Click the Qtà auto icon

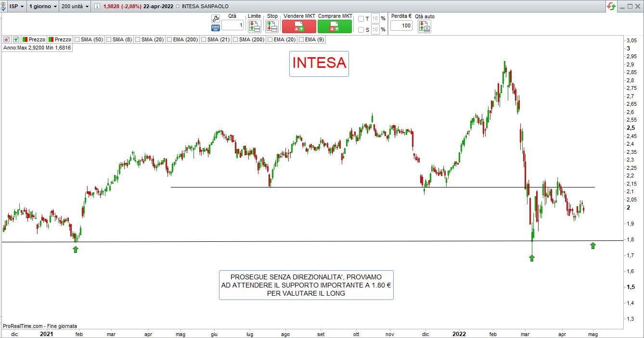tap(425, 26)
